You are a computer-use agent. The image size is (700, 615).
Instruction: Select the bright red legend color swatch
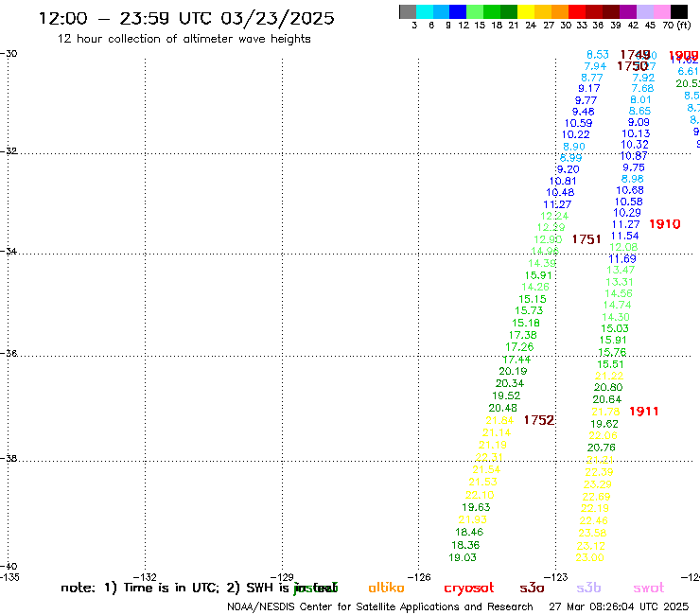pos(577,11)
